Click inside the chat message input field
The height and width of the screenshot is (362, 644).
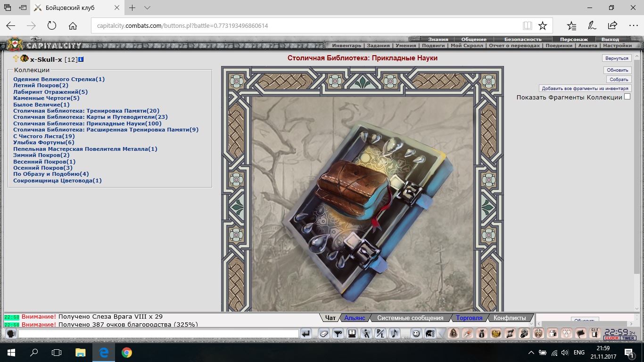(x=158, y=334)
